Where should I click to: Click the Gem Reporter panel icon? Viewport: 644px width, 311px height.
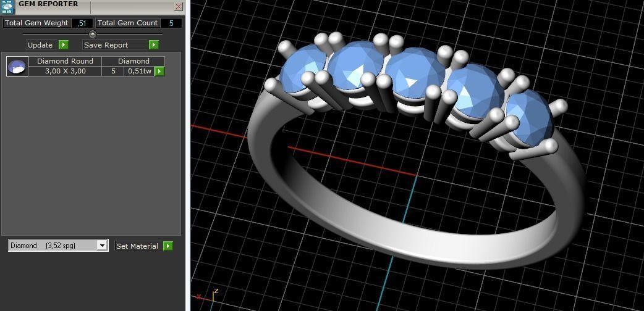pos(7,7)
